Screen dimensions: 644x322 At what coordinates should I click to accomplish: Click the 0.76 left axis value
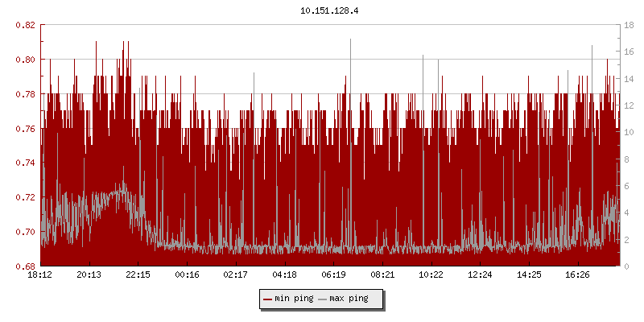pos(26,128)
